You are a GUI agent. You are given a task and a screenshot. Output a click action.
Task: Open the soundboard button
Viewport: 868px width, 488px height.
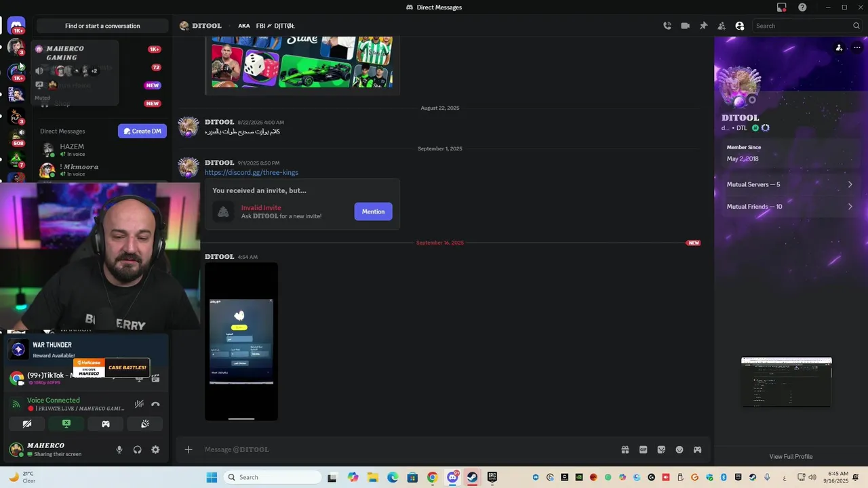145,424
